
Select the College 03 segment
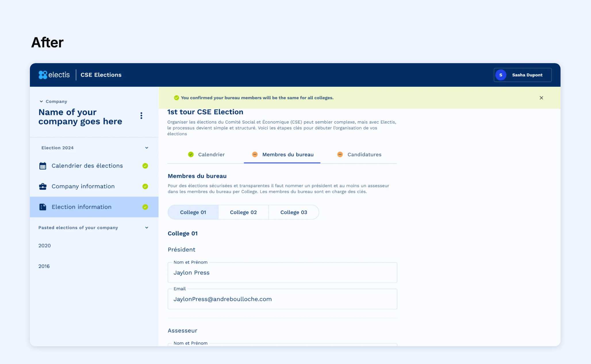294,212
